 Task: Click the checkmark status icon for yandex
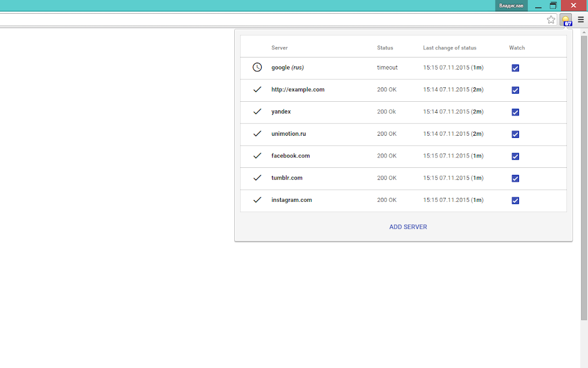(x=257, y=112)
